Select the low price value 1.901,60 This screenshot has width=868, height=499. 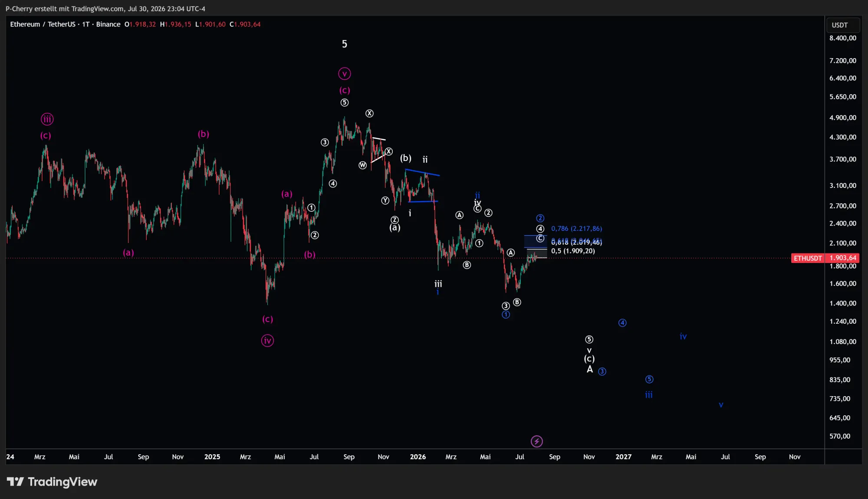tap(213, 24)
